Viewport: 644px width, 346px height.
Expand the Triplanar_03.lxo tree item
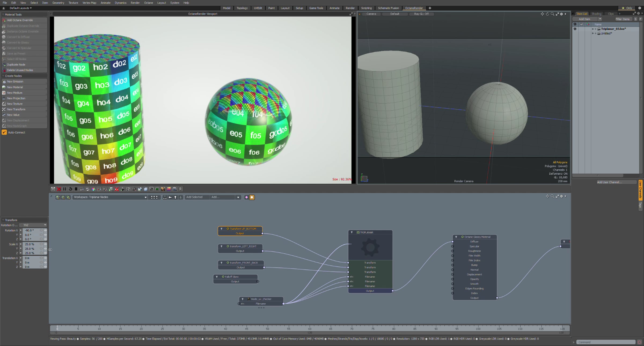(x=593, y=29)
